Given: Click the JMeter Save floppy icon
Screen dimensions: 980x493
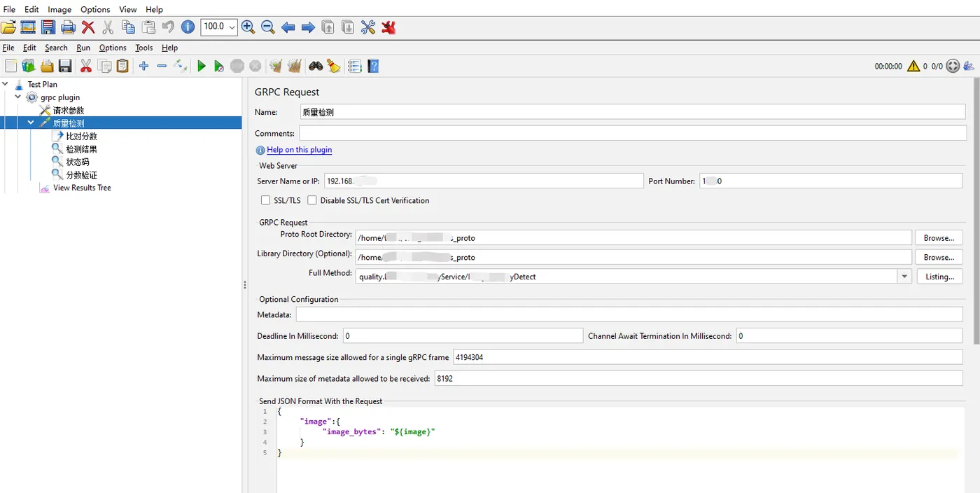Looking at the screenshot, I should pos(65,66).
